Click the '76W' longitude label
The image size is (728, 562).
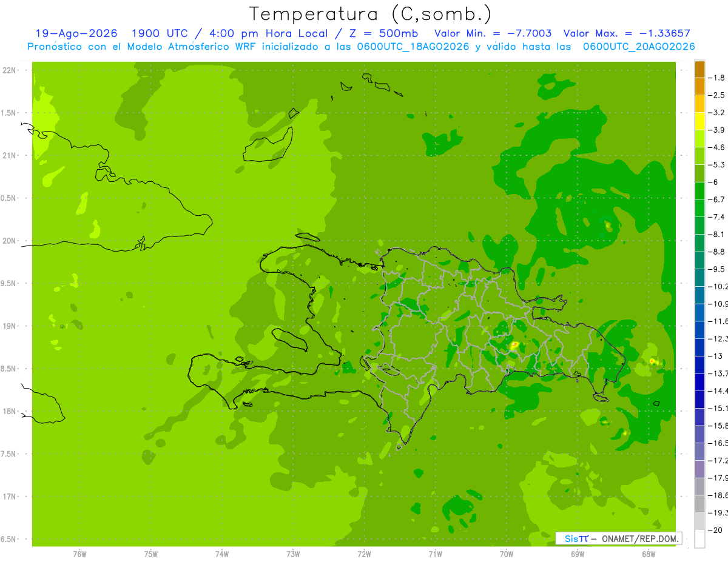[79, 554]
